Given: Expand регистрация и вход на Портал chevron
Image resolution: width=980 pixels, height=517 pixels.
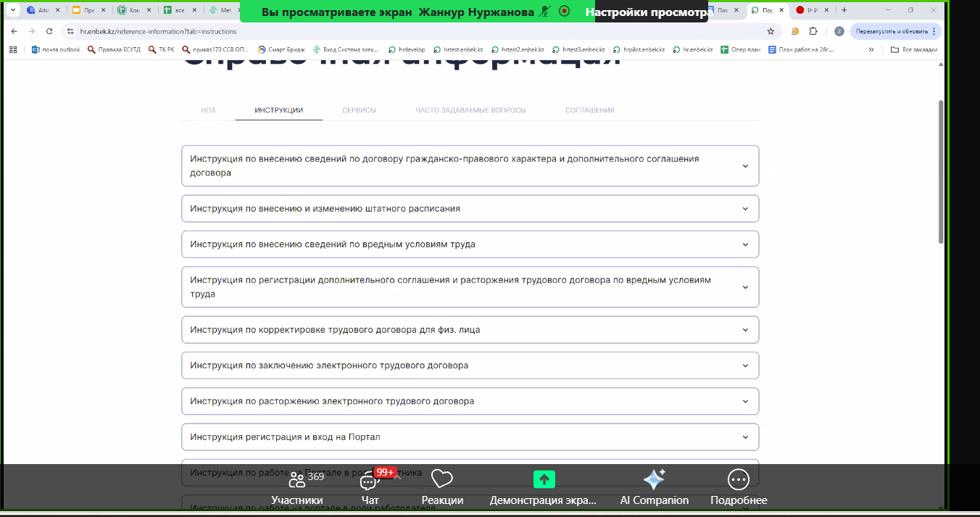Looking at the screenshot, I should pos(745,437).
